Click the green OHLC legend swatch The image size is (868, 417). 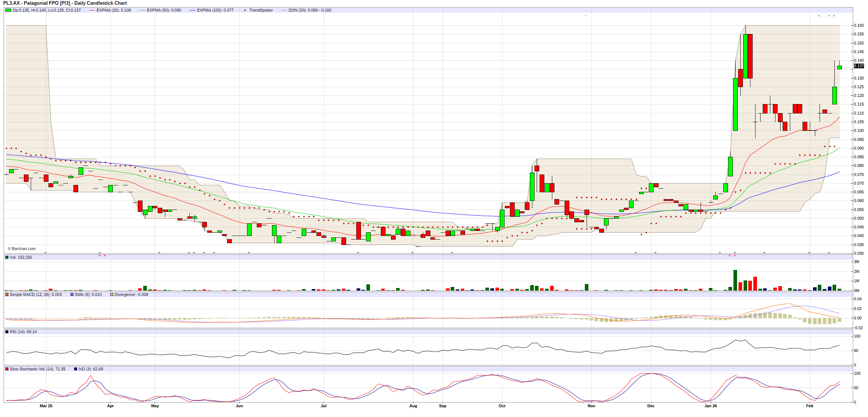[8, 10]
